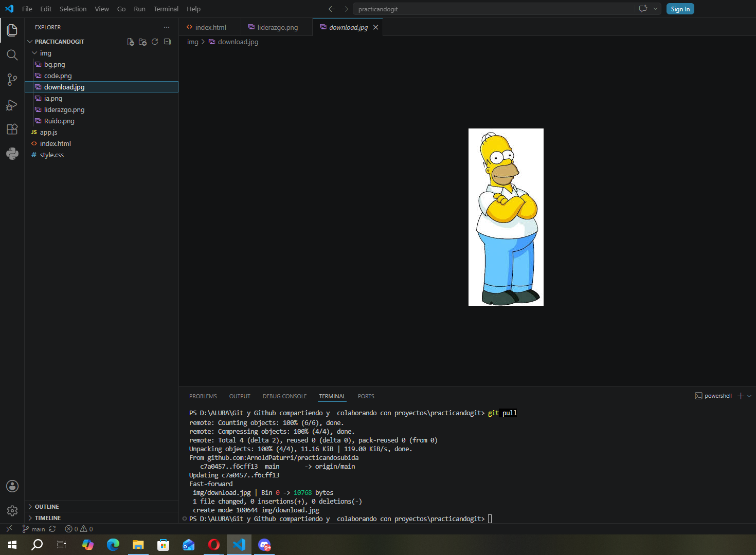Switch to the OUTPUT panel tab
The width and height of the screenshot is (756, 555).
[x=240, y=396]
